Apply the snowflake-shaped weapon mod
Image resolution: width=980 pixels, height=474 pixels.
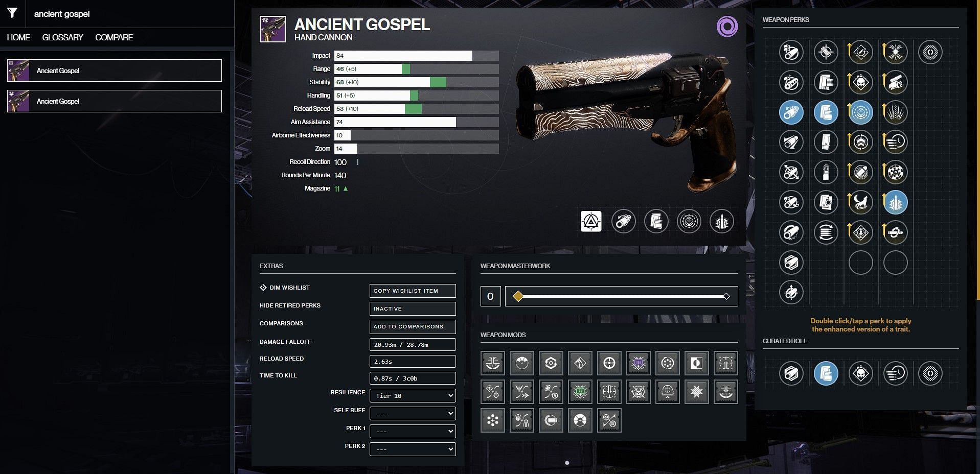pos(697,392)
